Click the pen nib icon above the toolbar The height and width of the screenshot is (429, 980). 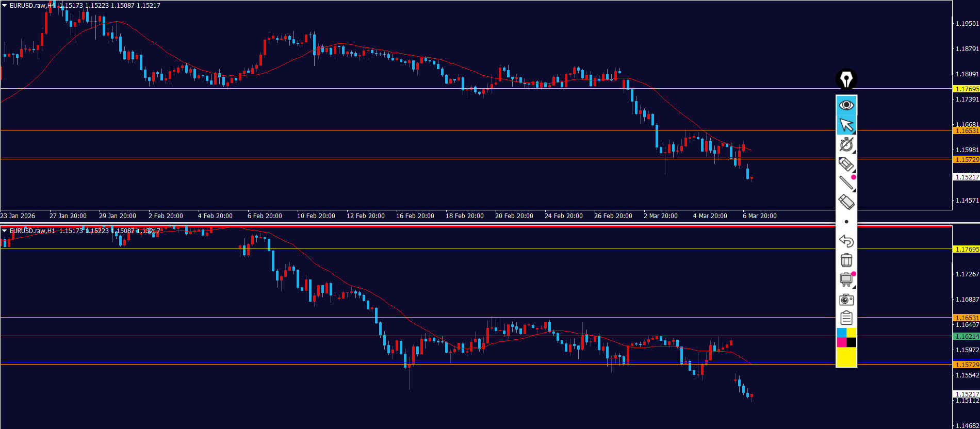(x=846, y=79)
